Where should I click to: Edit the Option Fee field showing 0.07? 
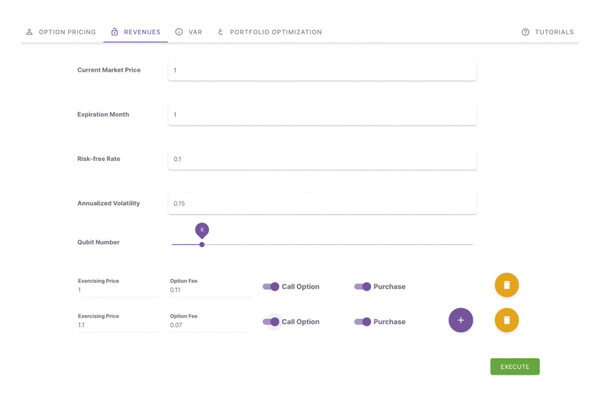[x=210, y=325]
